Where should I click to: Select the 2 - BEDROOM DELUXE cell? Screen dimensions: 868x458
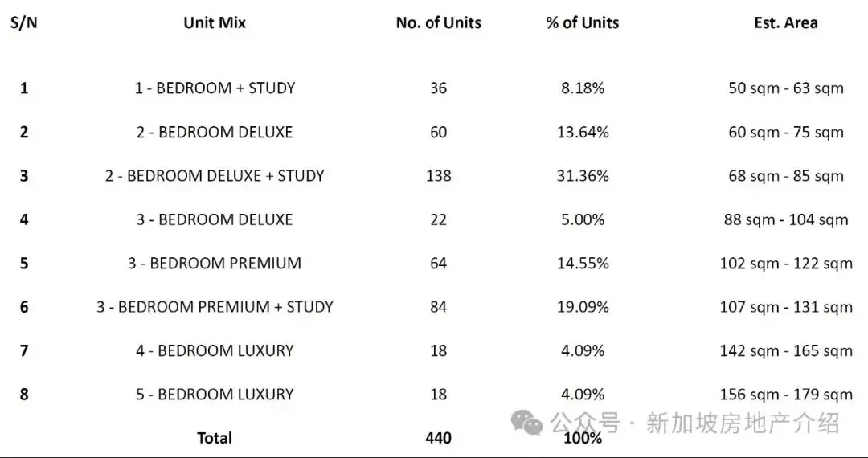(x=215, y=133)
